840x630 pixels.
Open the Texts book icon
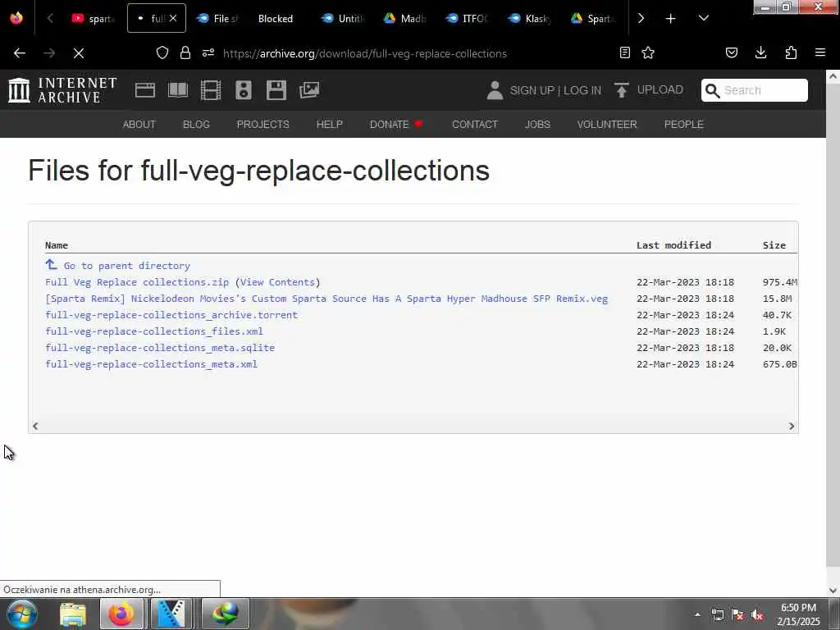pos(178,90)
